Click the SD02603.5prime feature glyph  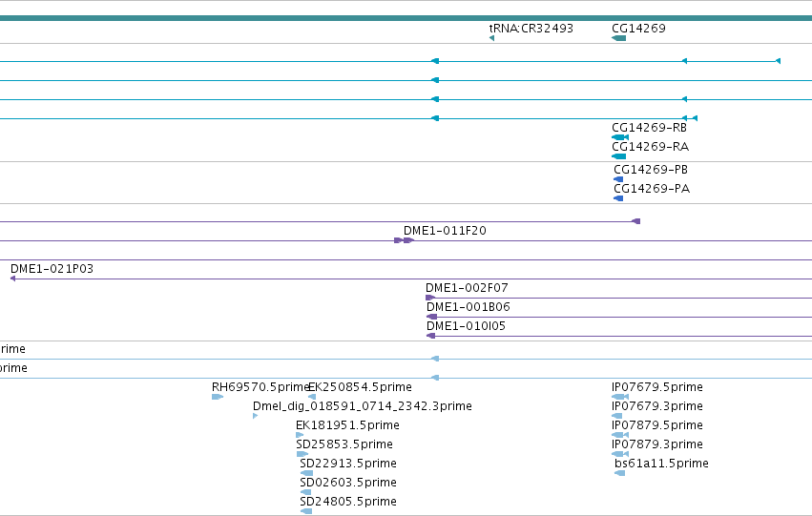[305, 493]
